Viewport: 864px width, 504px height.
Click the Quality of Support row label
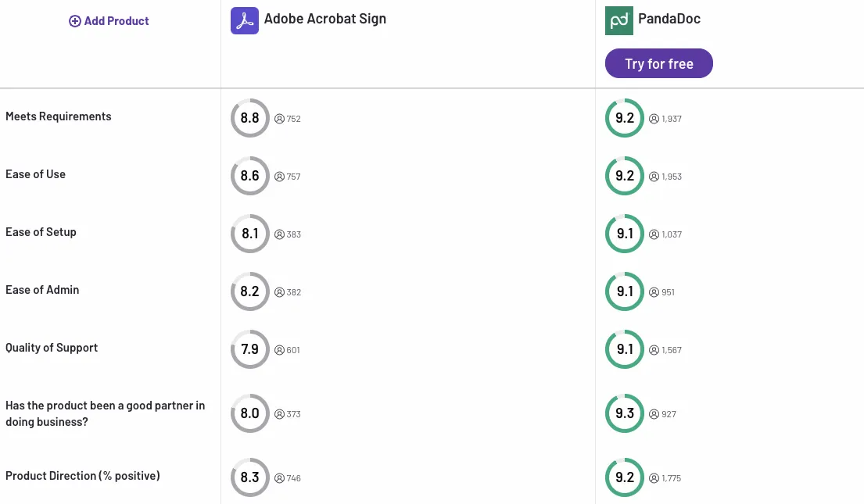[52, 347]
